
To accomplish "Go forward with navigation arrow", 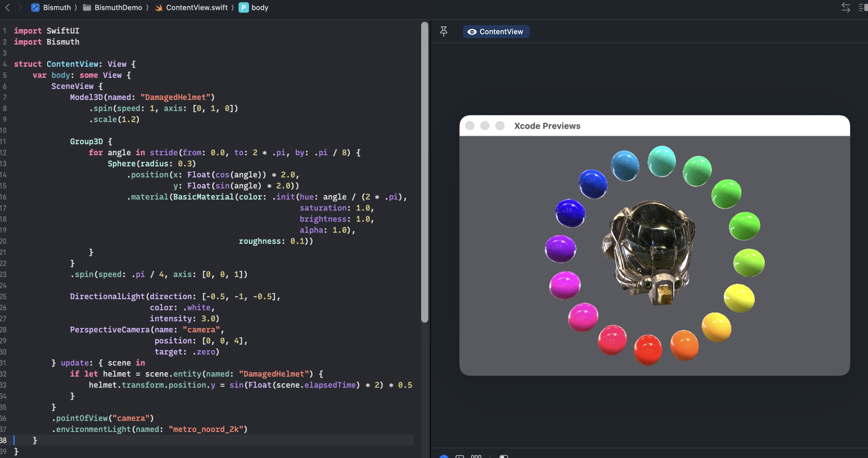I will [20, 7].
